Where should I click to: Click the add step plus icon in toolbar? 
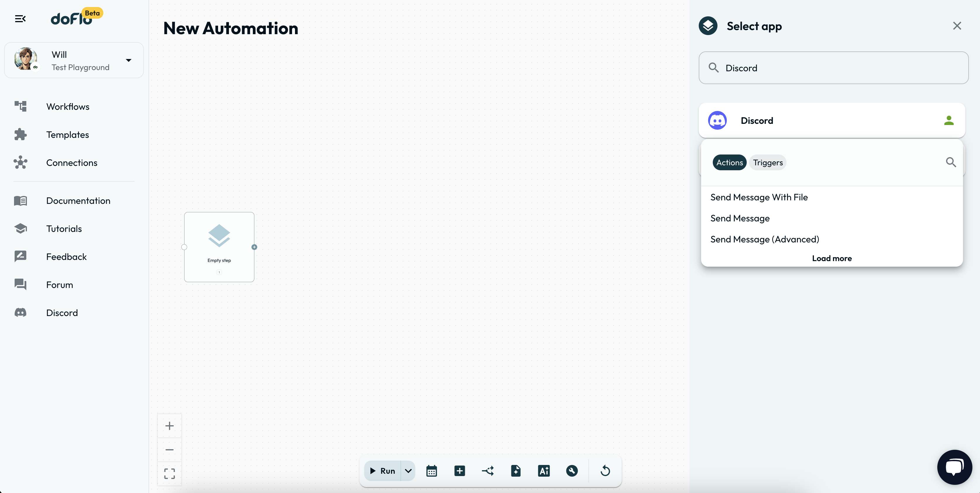[460, 471]
